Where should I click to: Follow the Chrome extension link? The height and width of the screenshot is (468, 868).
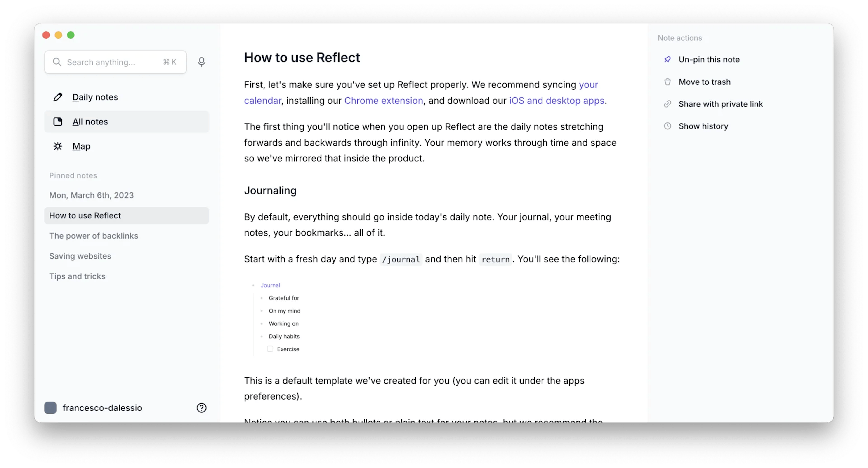pos(383,100)
